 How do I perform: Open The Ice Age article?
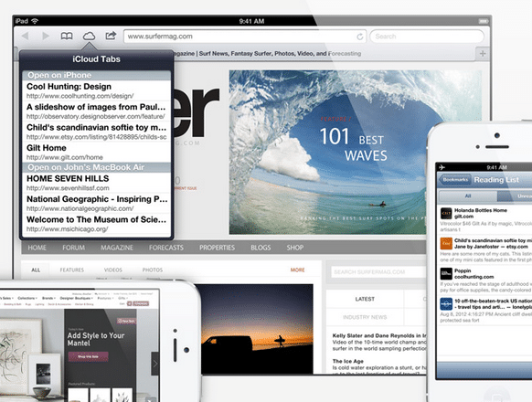click(379, 367)
